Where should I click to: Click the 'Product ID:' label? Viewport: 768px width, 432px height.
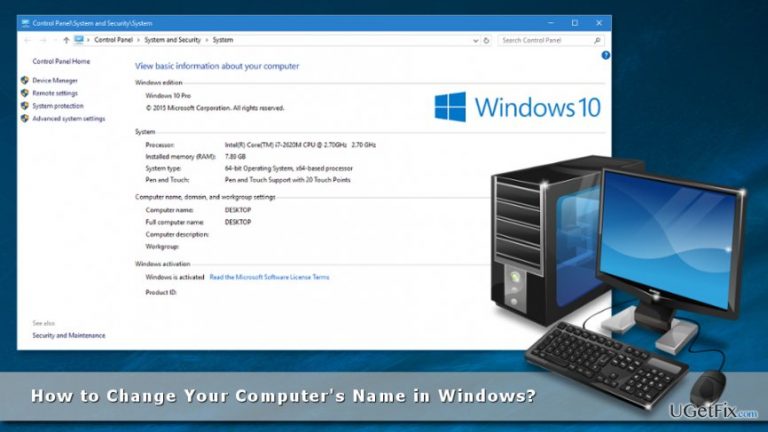tap(161, 292)
